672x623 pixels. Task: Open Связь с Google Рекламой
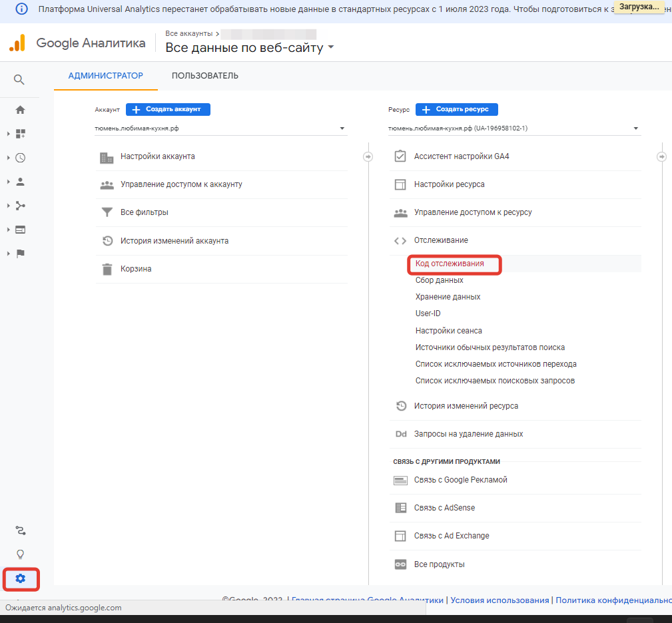[x=461, y=480]
